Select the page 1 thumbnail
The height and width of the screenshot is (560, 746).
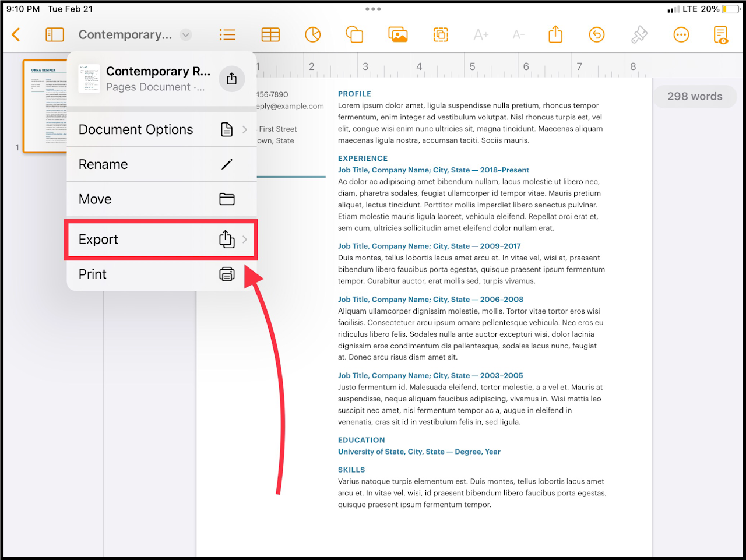[45, 106]
